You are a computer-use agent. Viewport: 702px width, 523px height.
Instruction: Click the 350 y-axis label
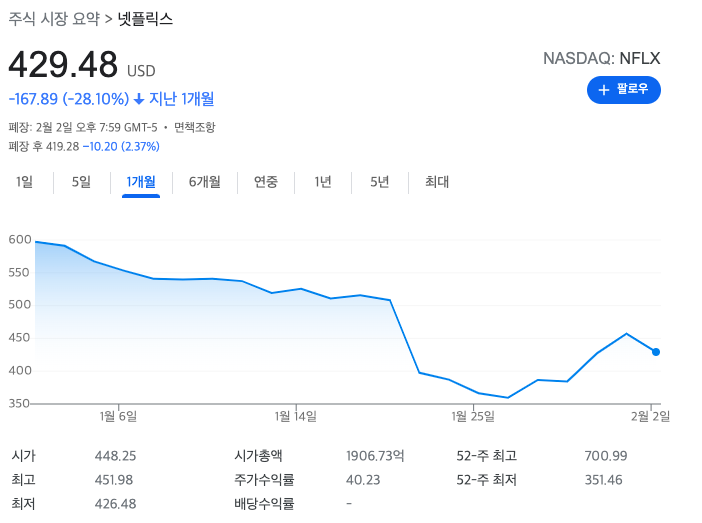click(x=19, y=403)
